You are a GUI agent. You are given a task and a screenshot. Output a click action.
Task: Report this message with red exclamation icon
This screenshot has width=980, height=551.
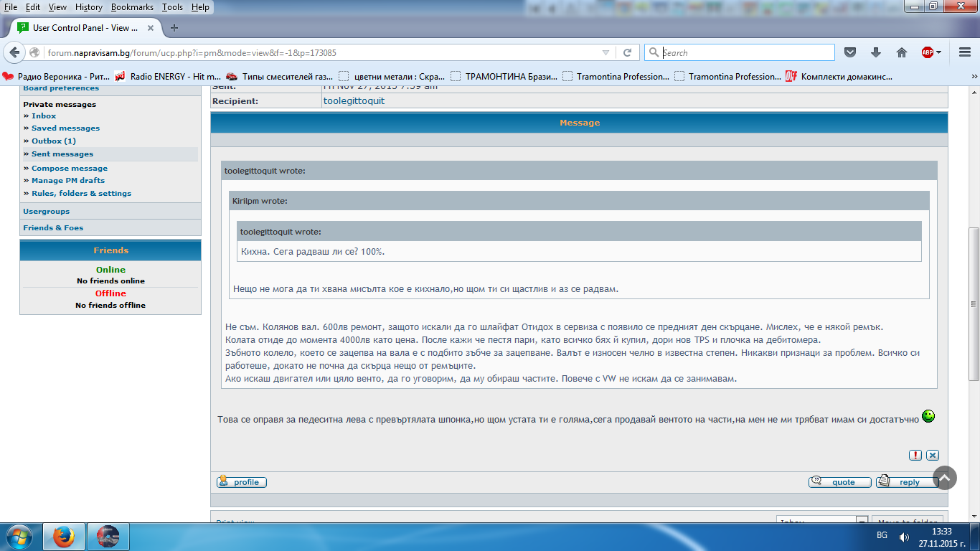[915, 455]
